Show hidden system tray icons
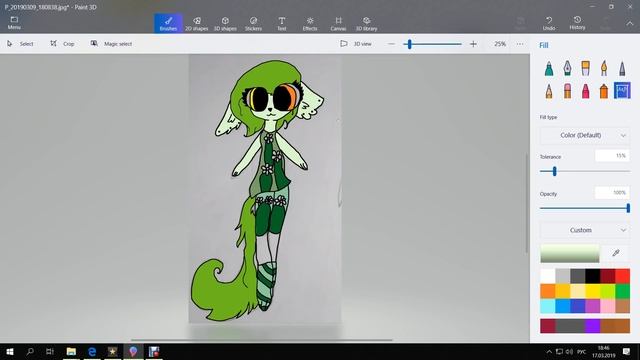 point(549,351)
